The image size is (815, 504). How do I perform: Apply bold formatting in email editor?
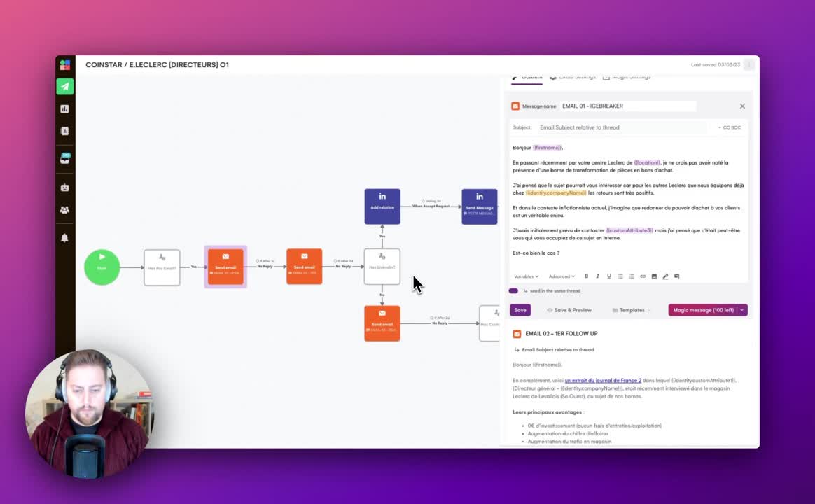586,276
